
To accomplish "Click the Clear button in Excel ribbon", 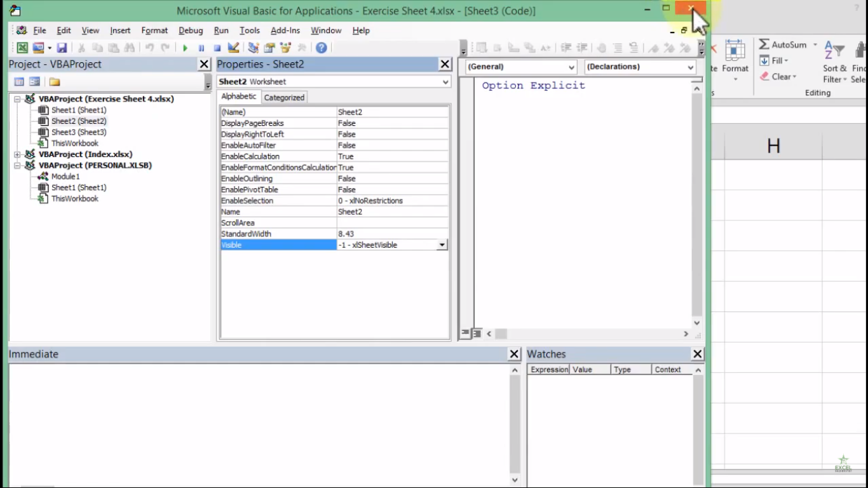I will click(778, 76).
